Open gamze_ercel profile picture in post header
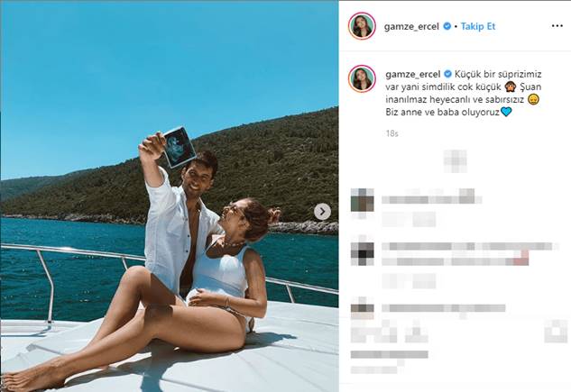Screen dimensions: 571x392 coord(362,26)
